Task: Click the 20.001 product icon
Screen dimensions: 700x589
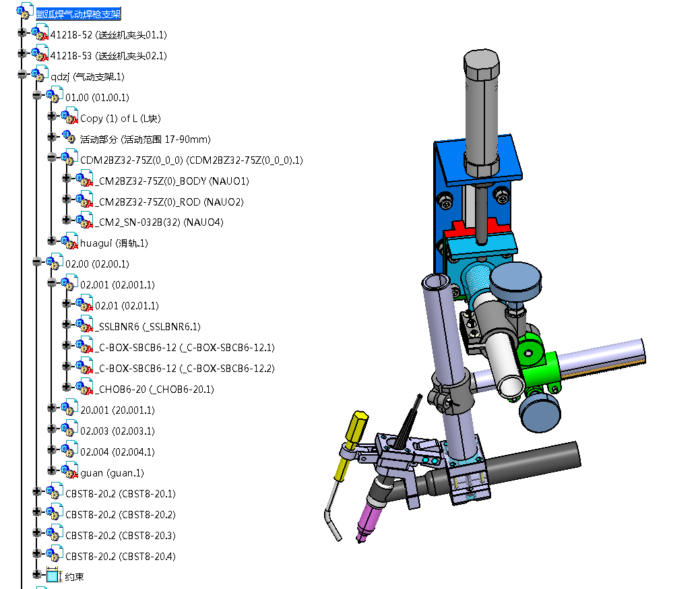Action: 69,408
